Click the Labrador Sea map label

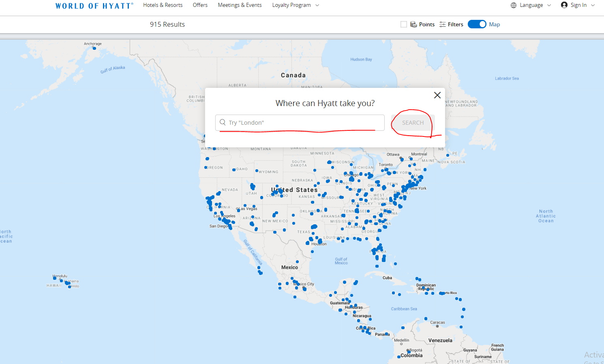tap(507, 79)
